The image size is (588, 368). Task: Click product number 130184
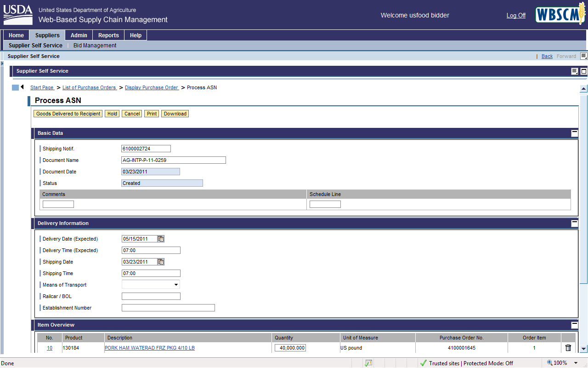71,348
